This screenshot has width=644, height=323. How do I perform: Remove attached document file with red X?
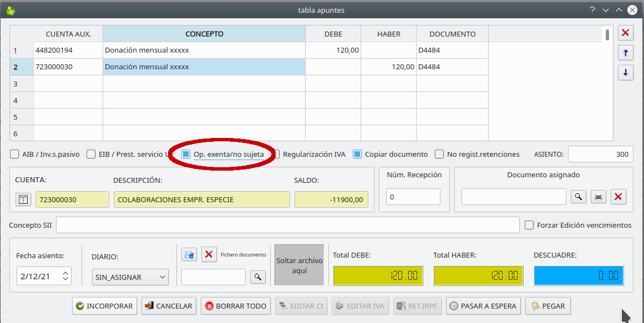(x=209, y=254)
